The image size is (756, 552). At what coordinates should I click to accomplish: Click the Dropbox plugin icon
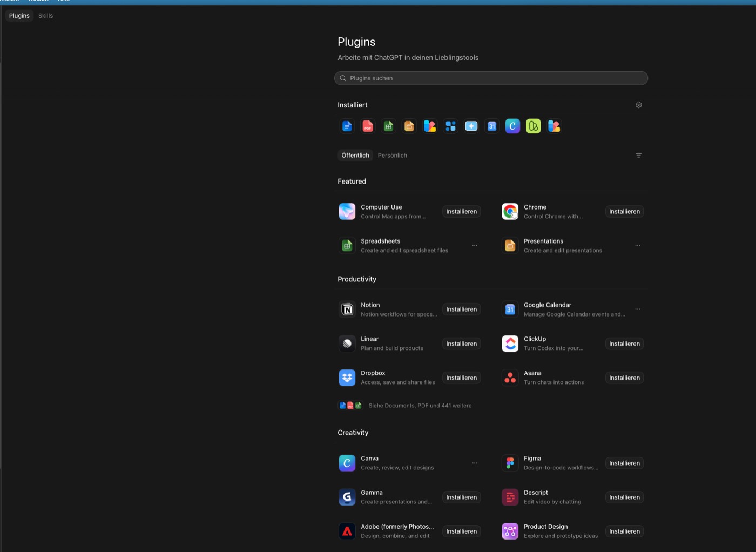coord(347,378)
